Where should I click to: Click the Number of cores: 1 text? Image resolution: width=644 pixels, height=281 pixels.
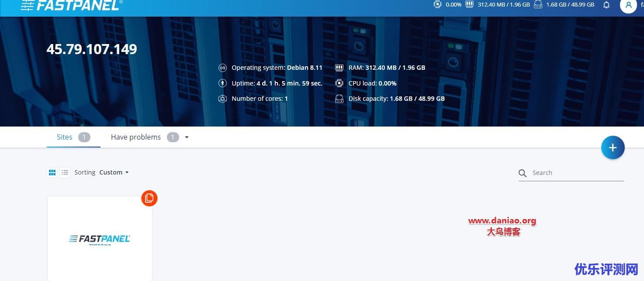point(260,99)
